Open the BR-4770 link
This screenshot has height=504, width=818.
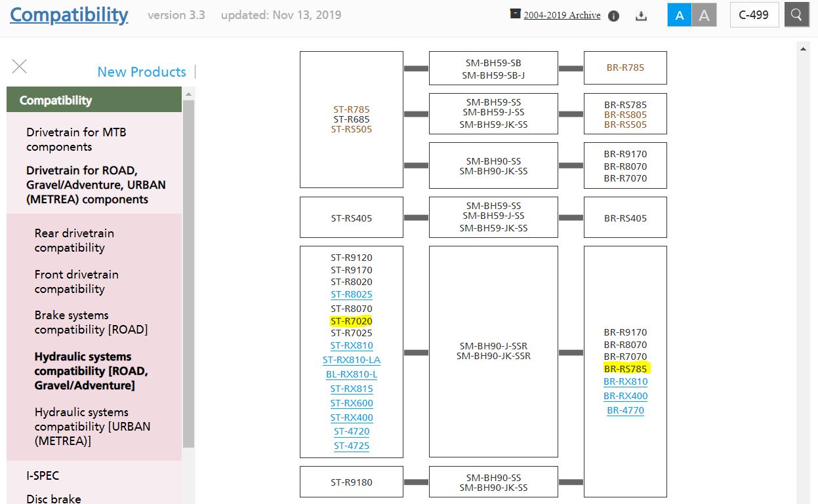626,410
